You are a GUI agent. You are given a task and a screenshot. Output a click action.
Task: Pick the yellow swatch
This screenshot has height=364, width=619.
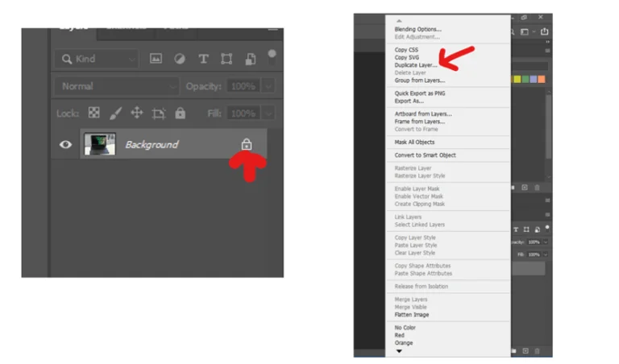point(517,79)
